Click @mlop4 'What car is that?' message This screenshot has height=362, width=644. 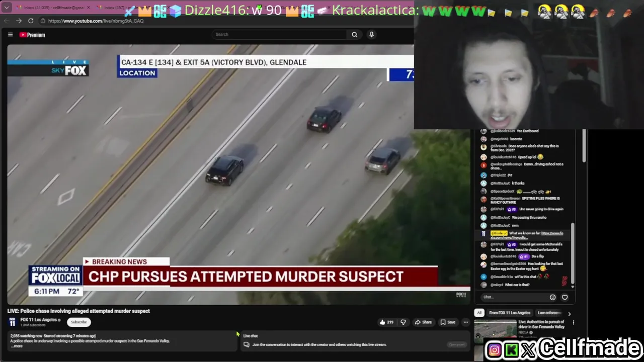(510, 285)
